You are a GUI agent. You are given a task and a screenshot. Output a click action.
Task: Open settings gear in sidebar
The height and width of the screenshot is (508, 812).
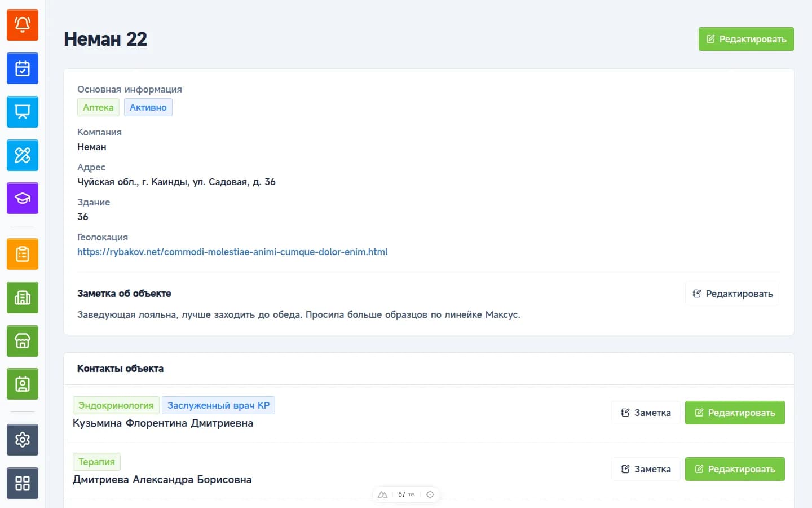[23, 440]
